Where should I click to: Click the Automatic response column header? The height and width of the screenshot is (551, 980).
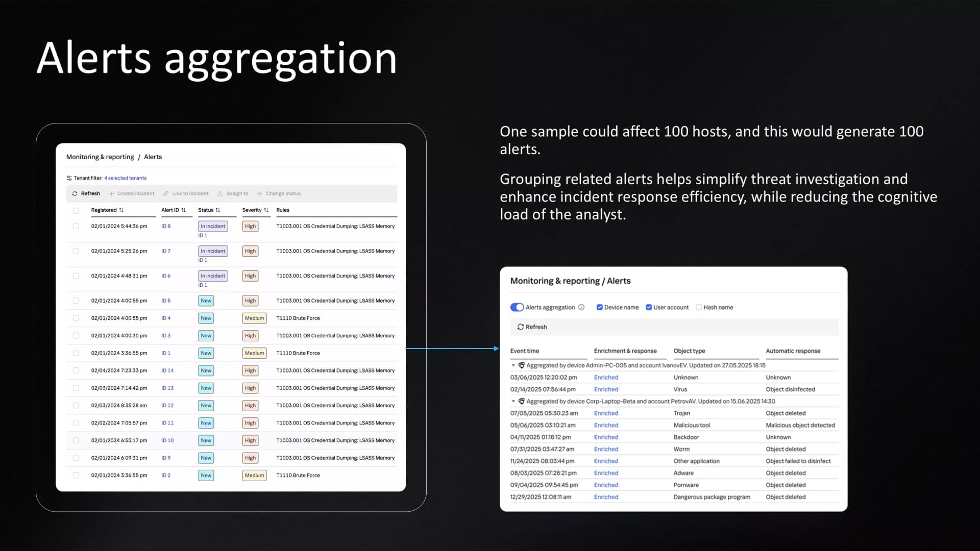pos(793,351)
